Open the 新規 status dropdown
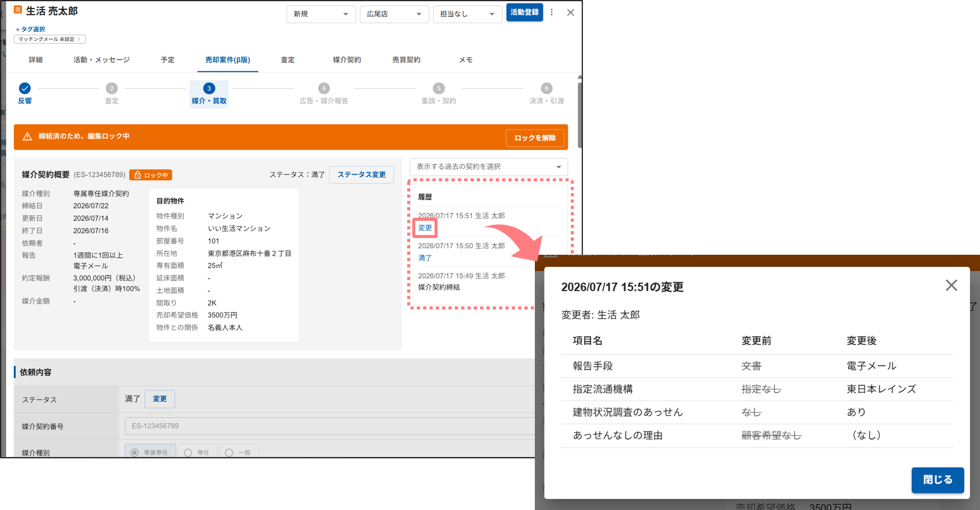 (x=321, y=14)
